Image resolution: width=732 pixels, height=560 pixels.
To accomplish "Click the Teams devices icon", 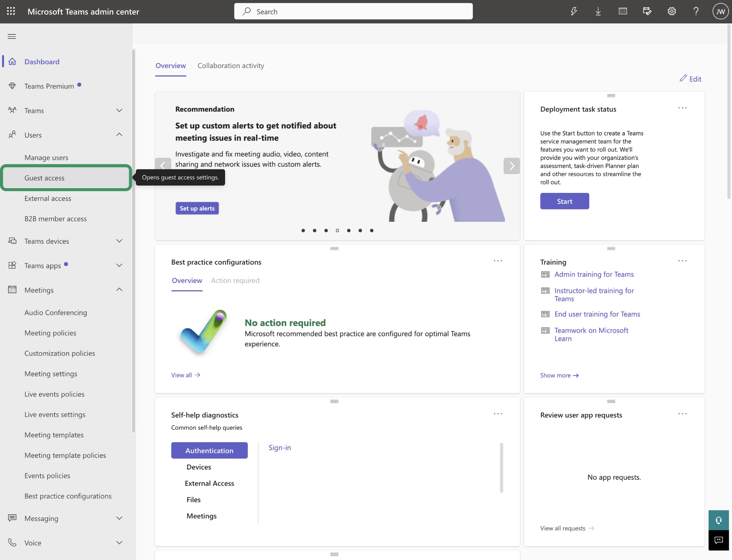I will tap(12, 241).
